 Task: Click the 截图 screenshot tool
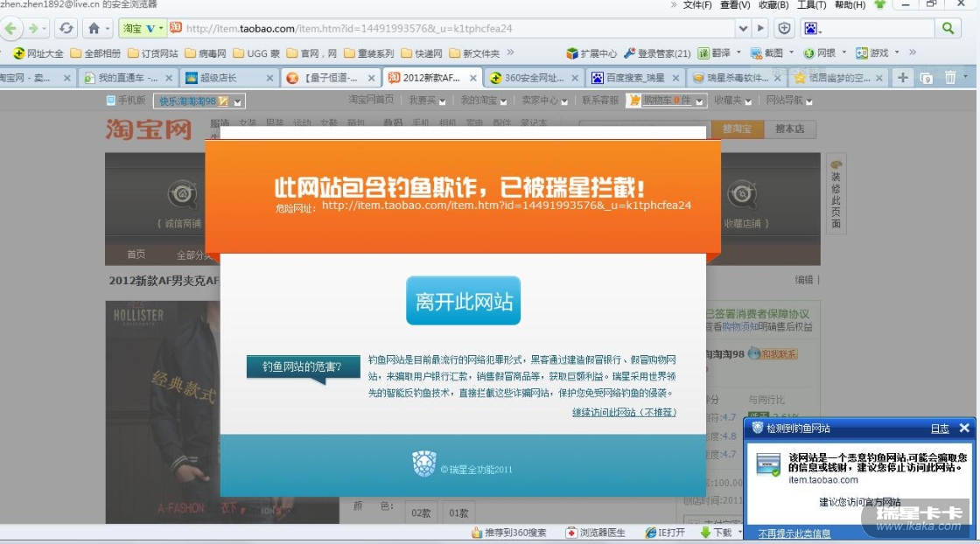tap(766, 53)
